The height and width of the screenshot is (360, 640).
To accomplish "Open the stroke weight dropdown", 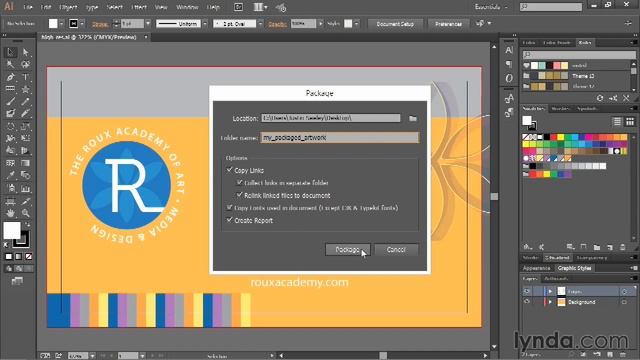I will 148,24.
